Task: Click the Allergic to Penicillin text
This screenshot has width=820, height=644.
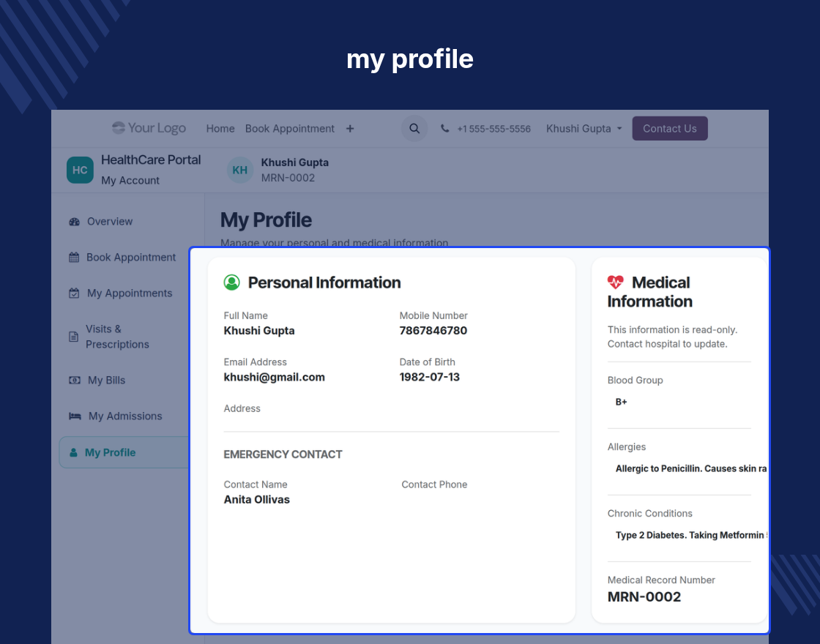Action: pyautogui.click(x=691, y=468)
